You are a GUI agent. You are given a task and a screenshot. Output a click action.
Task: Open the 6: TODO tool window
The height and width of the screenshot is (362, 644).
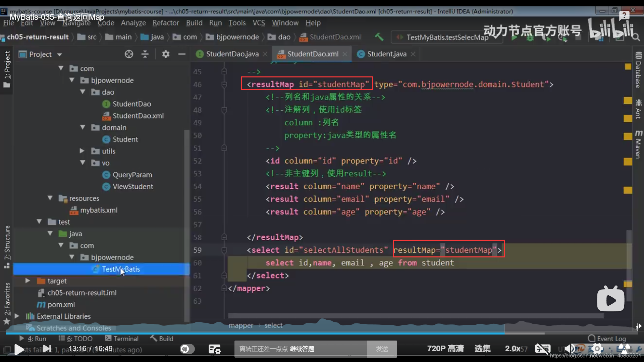coord(76,339)
